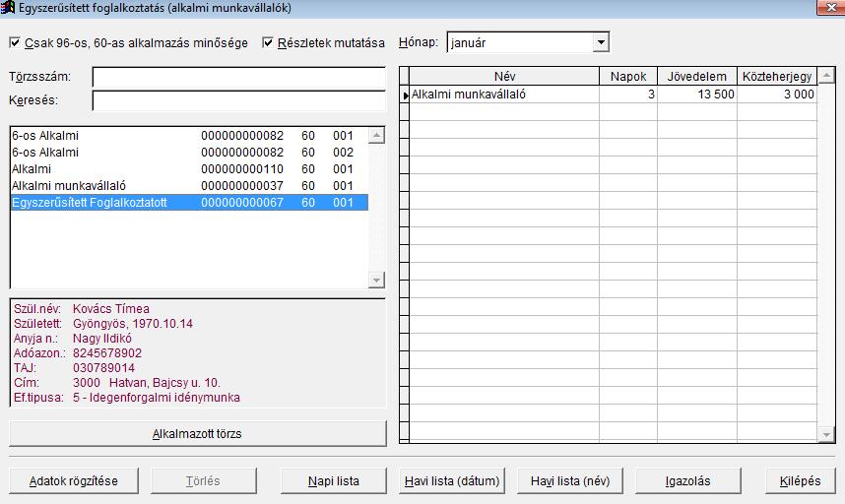Click the address '3000 Hatvan, Bajcsy u. 10.'
845x504 pixels.
[x=147, y=383]
